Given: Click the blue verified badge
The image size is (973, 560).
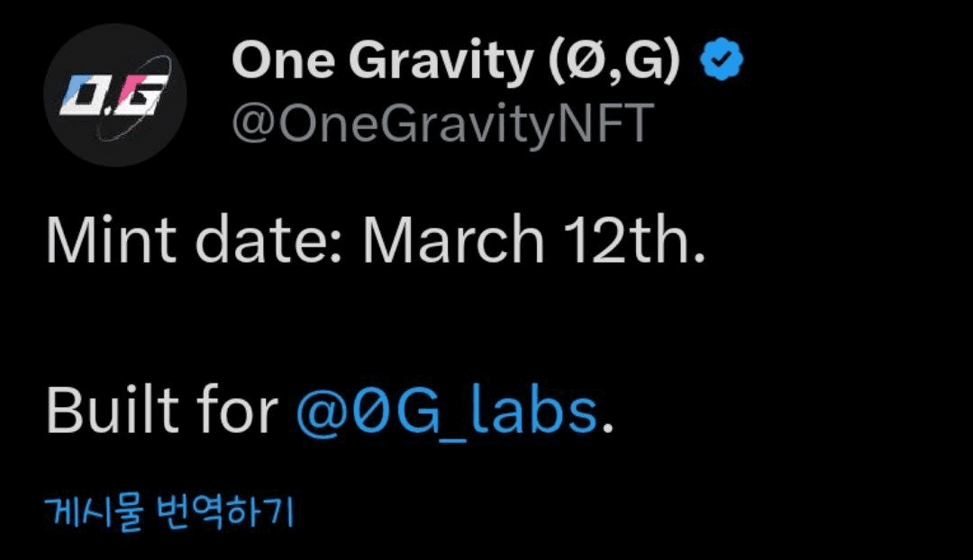Looking at the screenshot, I should click(722, 59).
